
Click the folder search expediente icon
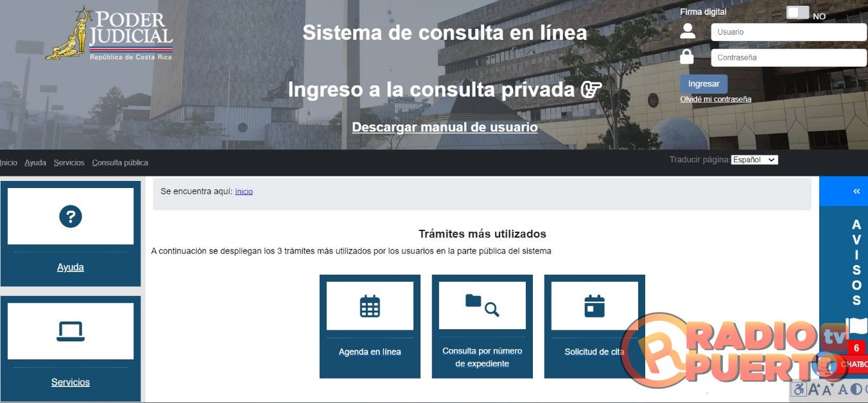point(482,305)
